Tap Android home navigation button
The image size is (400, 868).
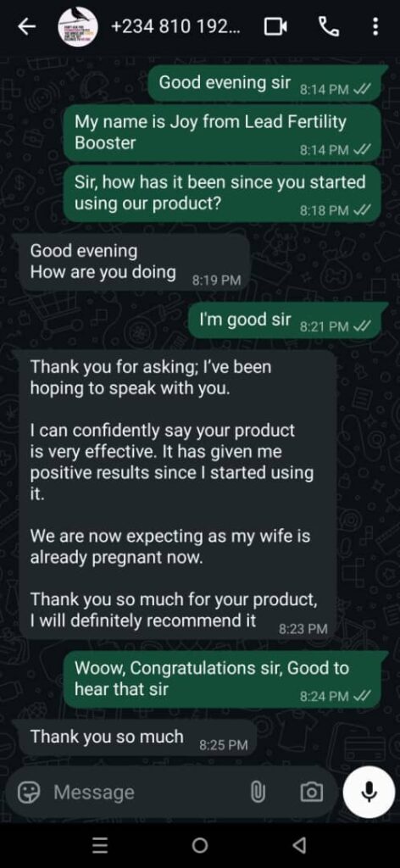[x=200, y=845]
